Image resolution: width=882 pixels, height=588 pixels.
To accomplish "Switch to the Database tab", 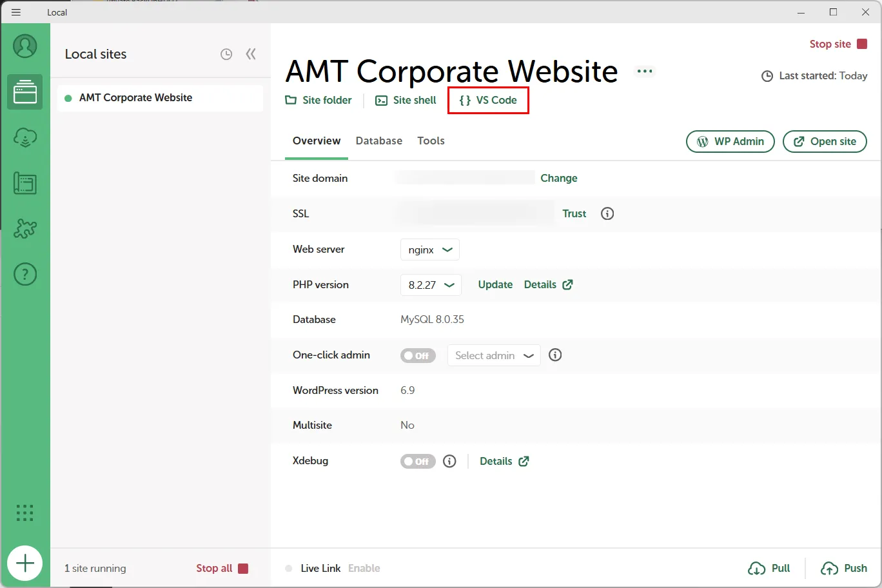I will [378, 141].
